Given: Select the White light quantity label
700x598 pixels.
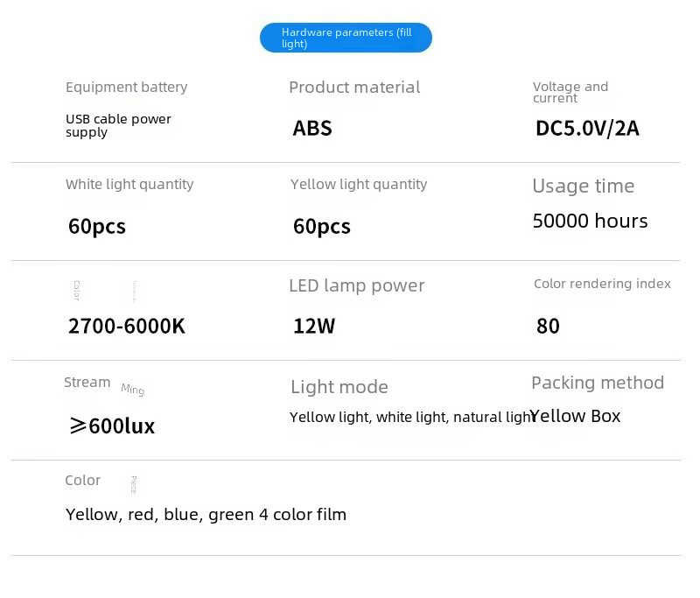Looking at the screenshot, I should [x=129, y=185].
